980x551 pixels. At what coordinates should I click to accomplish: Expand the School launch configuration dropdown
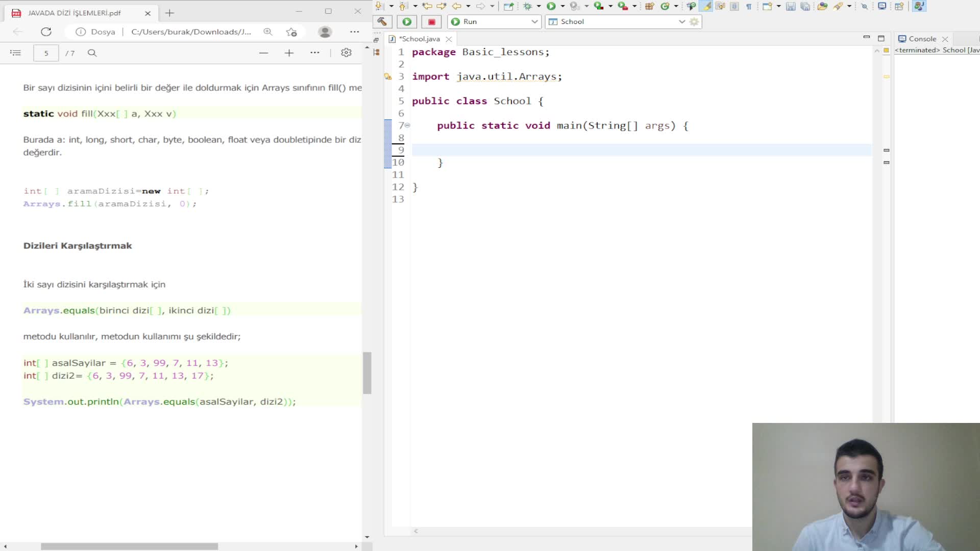(x=681, y=21)
